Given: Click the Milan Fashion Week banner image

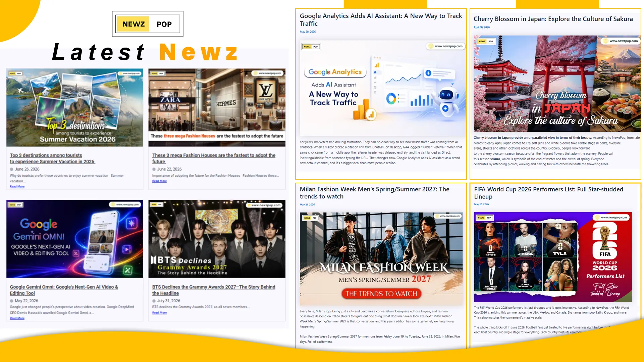Looking at the screenshot, I should click(x=381, y=259).
